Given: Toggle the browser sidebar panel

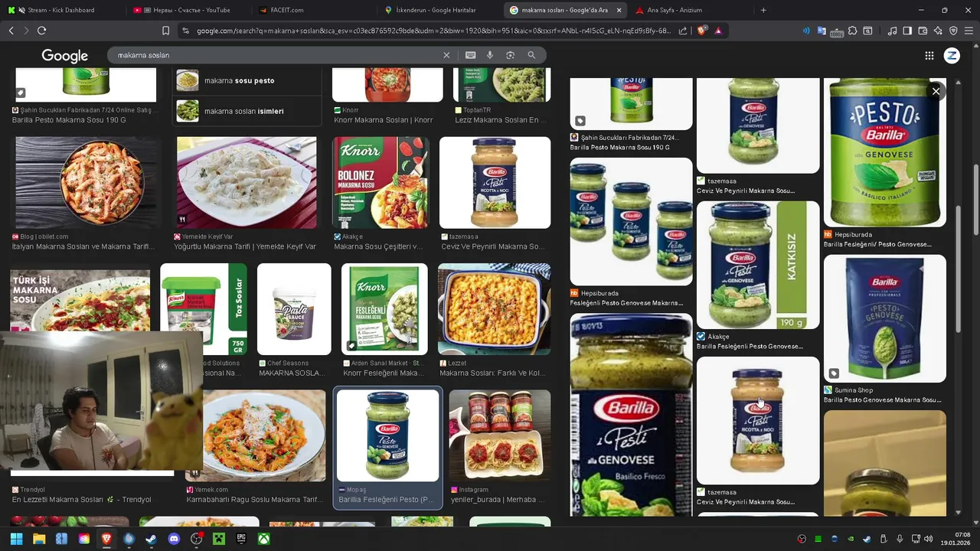Looking at the screenshot, I should pos(907,31).
